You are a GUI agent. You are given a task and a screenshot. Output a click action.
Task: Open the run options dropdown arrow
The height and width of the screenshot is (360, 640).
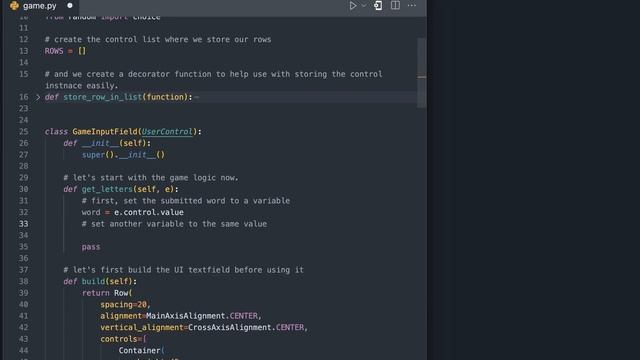tap(364, 6)
